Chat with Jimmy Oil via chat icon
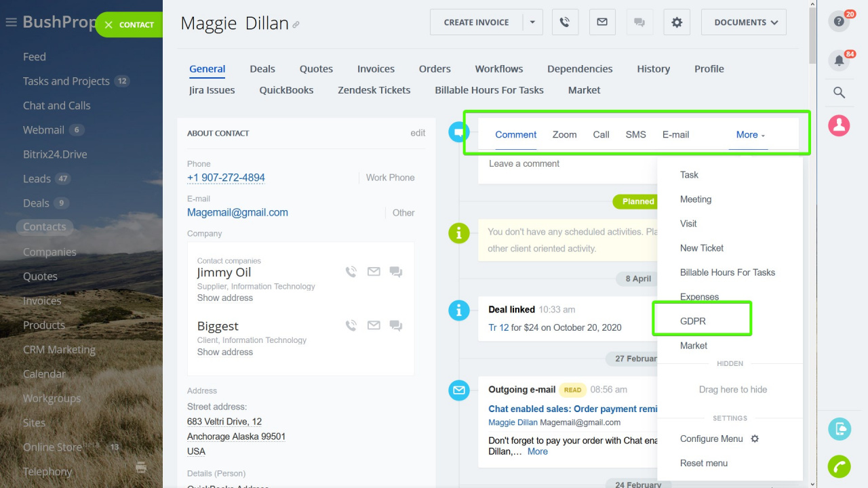This screenshot has width=868, height=488. [396, 272]
